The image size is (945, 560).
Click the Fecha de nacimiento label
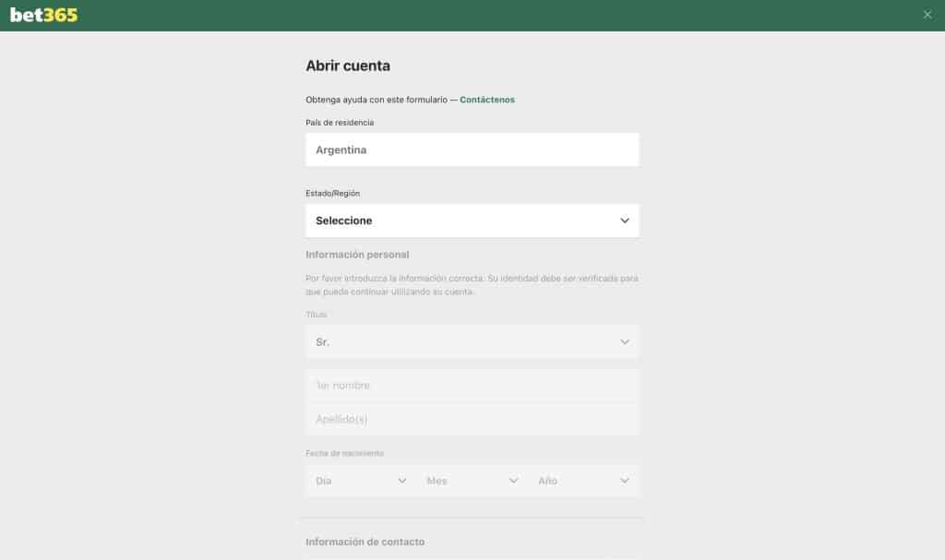pyautogui.click(x=344, y=453)
